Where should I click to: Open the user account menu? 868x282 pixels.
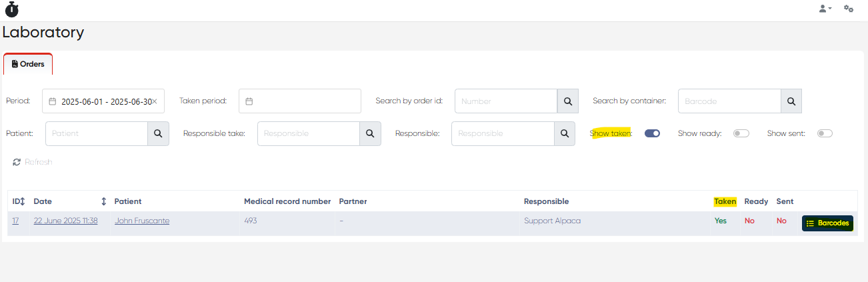825,9
